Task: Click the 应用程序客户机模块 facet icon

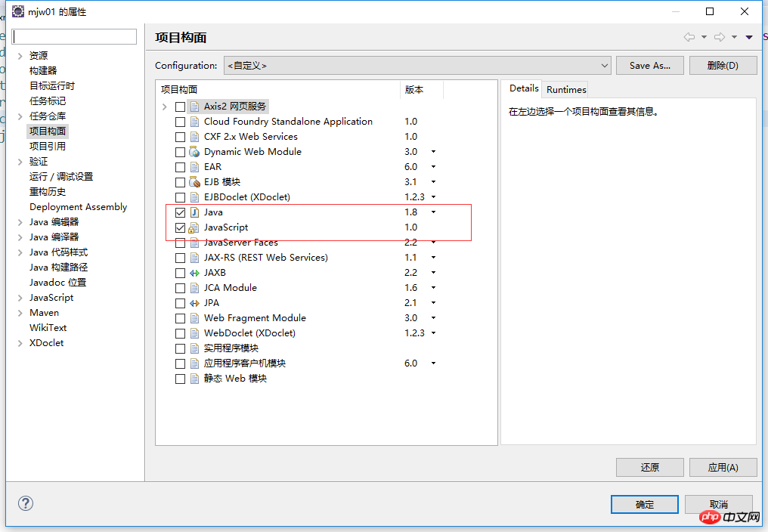Action: pos(194,363)
